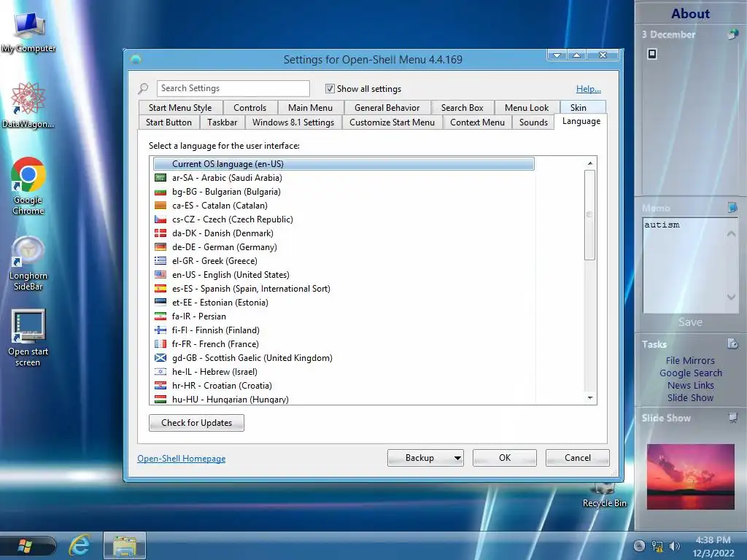This screenshot has width=747, height=560.
Task: Open the Recycle Bin icon
Action: click(x=604, y=496)
